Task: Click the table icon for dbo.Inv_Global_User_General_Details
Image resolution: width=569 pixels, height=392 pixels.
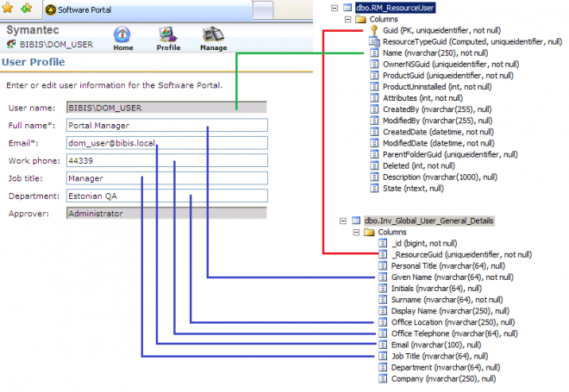Action: point(356,221)
